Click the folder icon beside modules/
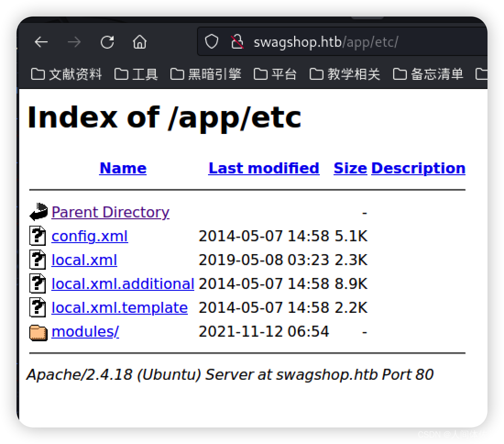The height and width of the screenshot is (444, 504). pos(38,333)
